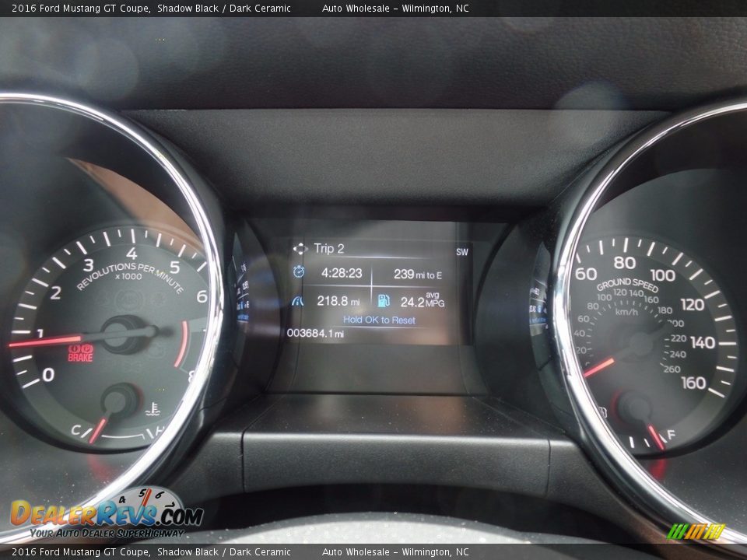The image size is (747, 560).
Task: Click the Hold OK to Reset prompt
Action: pos(379,320)
